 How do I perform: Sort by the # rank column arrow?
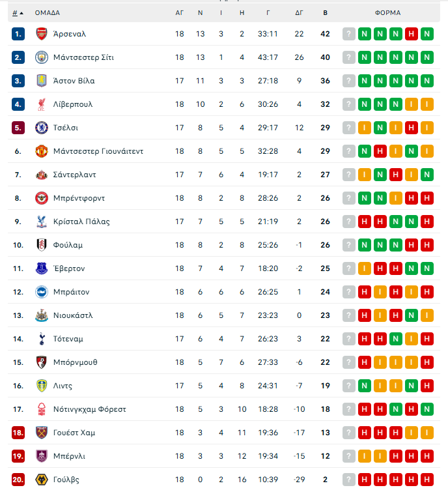click(18, 12)
